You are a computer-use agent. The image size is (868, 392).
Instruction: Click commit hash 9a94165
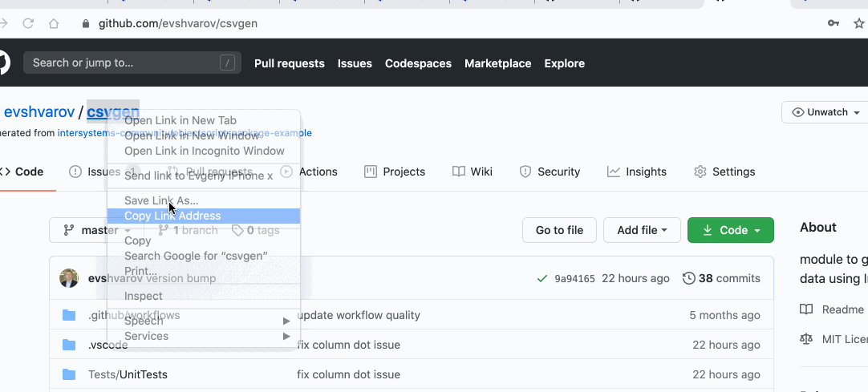[574, 279]
